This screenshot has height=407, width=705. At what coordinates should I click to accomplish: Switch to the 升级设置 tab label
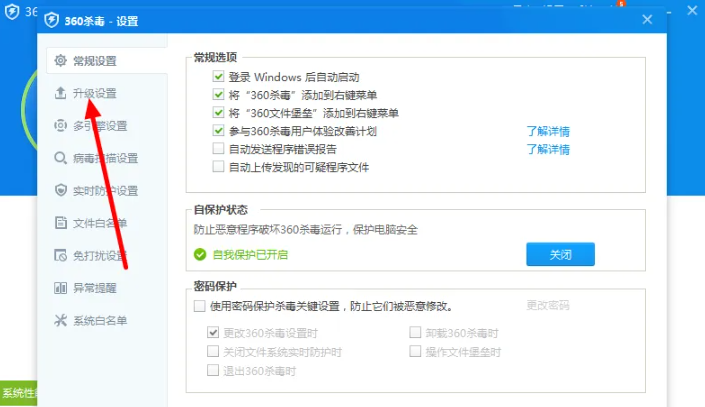pyautogui.click(x=95, y=94)
